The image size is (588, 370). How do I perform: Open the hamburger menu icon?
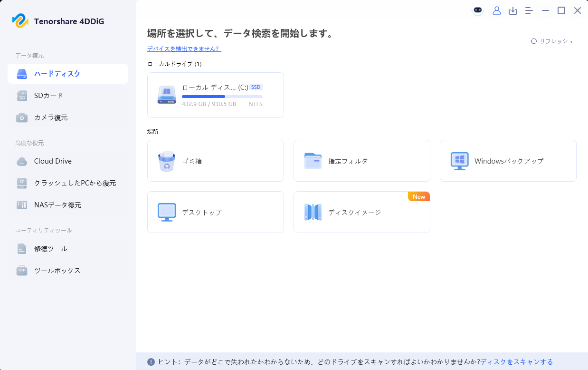[529, 10]
